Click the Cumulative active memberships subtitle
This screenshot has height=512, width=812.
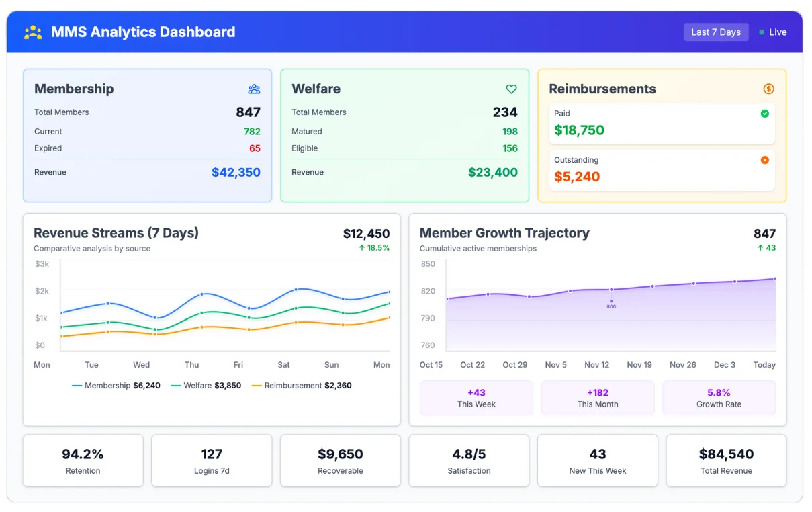tap(478, 249)
